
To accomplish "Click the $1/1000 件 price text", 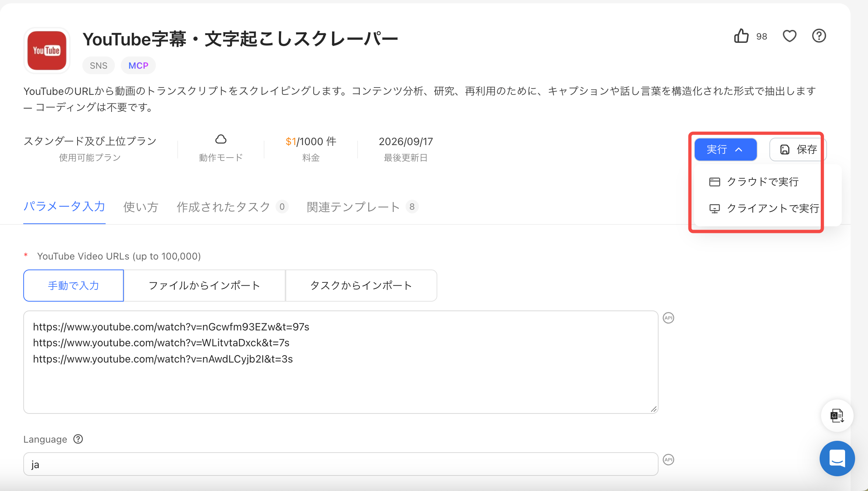I will tap(311, 141).
